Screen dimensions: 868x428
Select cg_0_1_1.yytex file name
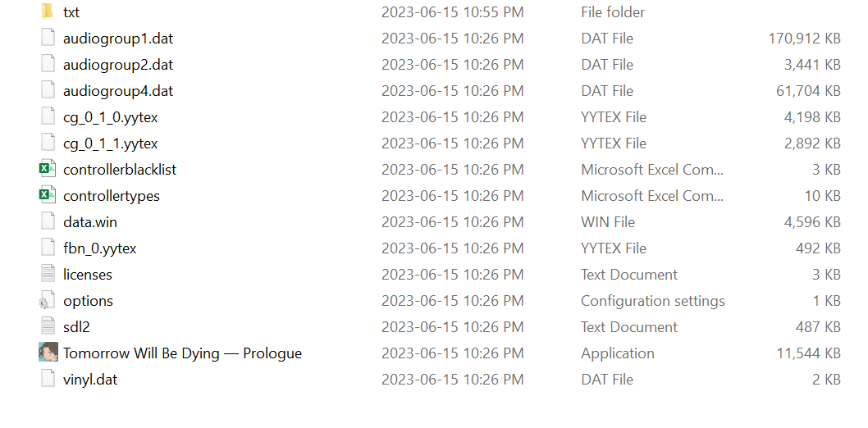pyautogui.click(x=110, y=143)
